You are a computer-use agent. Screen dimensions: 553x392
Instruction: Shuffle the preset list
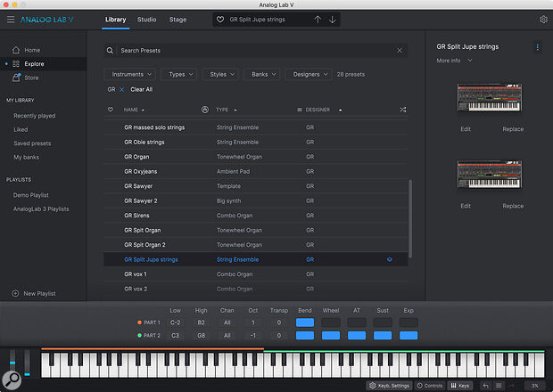(403, 110)
